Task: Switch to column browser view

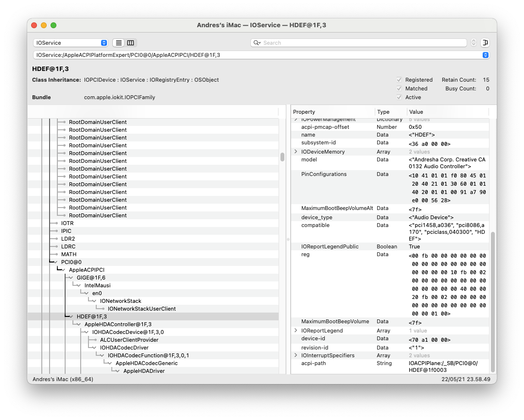Action: point(129,42)
